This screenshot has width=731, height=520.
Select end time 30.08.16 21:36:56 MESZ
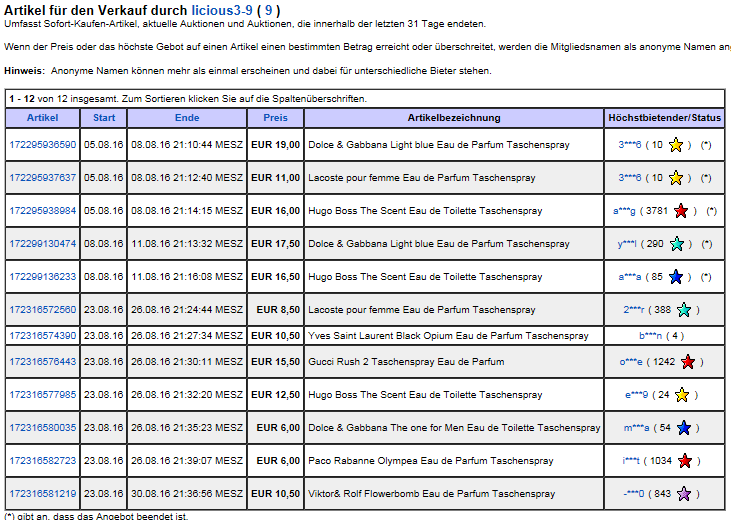(x=187, y=494)
